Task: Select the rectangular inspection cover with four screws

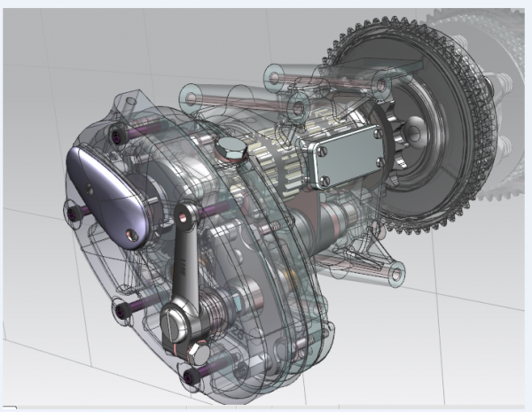Action: click(x=346, y=156)
